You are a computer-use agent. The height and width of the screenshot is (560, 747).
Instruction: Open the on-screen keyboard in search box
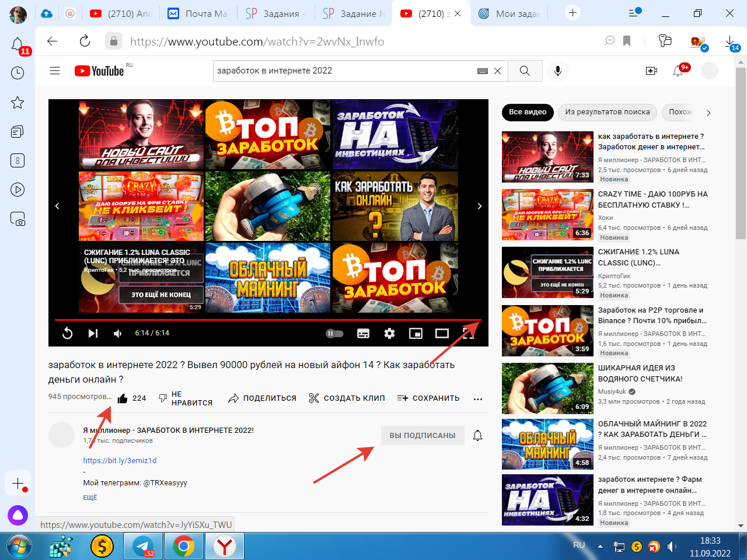point(483,71)
